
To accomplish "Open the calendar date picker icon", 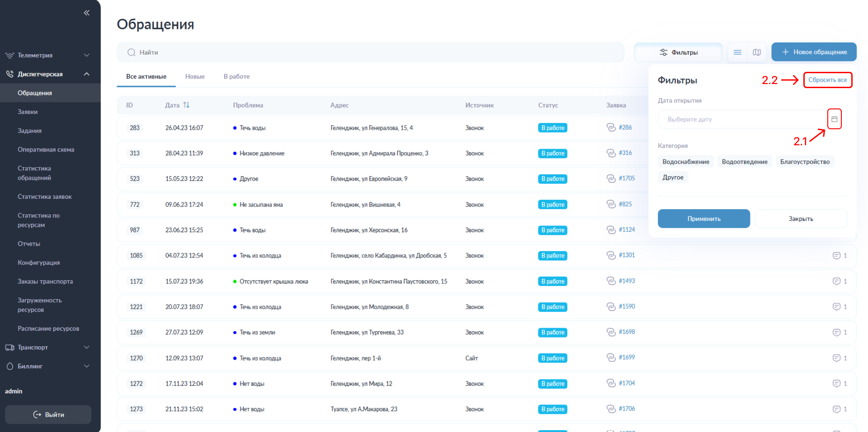I will (x=834, y=119).
